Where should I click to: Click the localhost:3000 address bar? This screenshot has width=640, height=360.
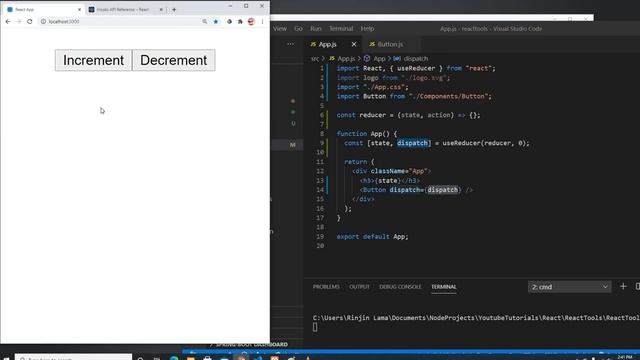[122, 22]
